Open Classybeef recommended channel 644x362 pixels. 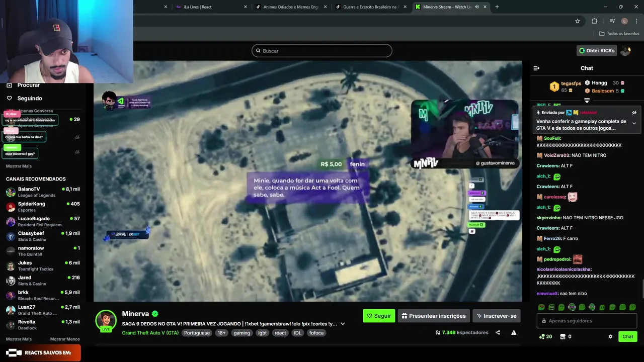point(43,236)
